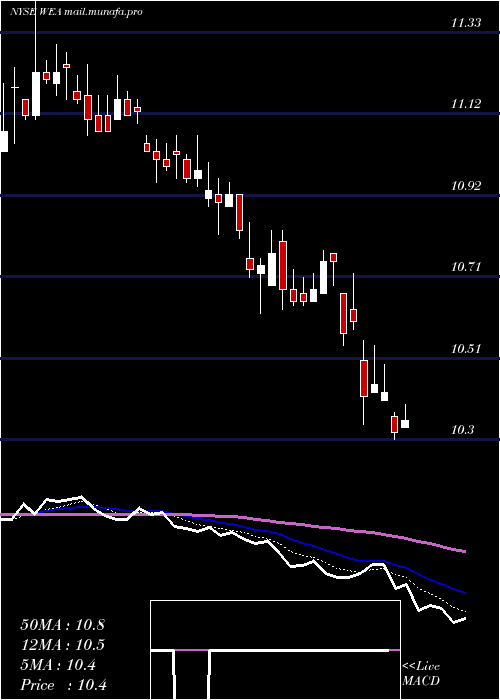Click the 50MA : 10.8 reading
The height and width of the screenshot is (700, 500).
coord(62,625)
